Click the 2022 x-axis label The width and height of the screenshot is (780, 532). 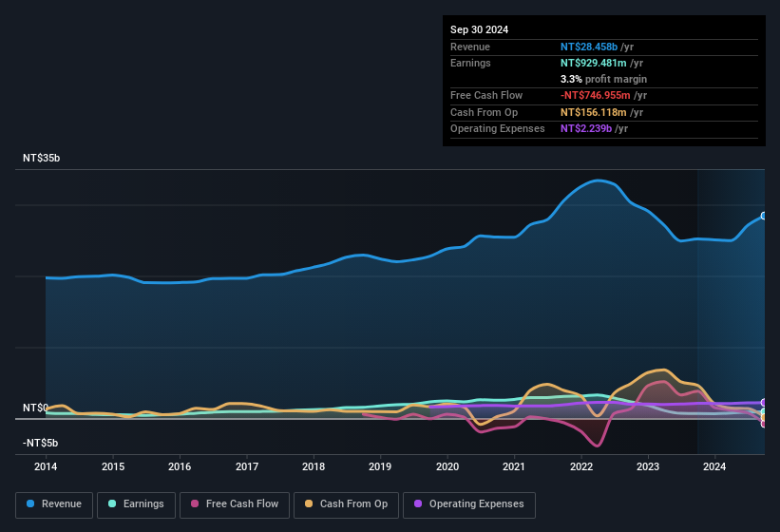click(581, 466)
